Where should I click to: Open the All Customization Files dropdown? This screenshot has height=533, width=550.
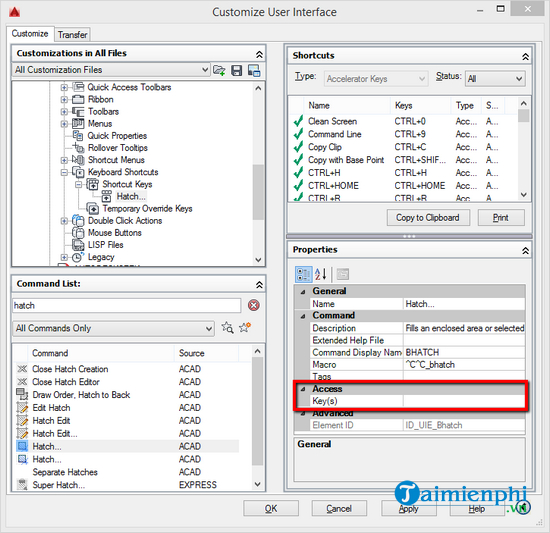pyautogui.click(x=111, y=70)
